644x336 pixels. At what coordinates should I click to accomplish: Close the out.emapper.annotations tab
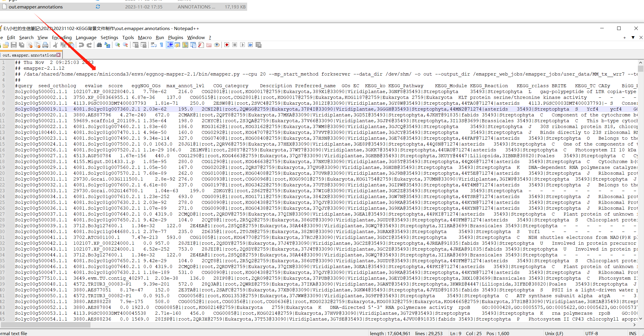[59, 55]
